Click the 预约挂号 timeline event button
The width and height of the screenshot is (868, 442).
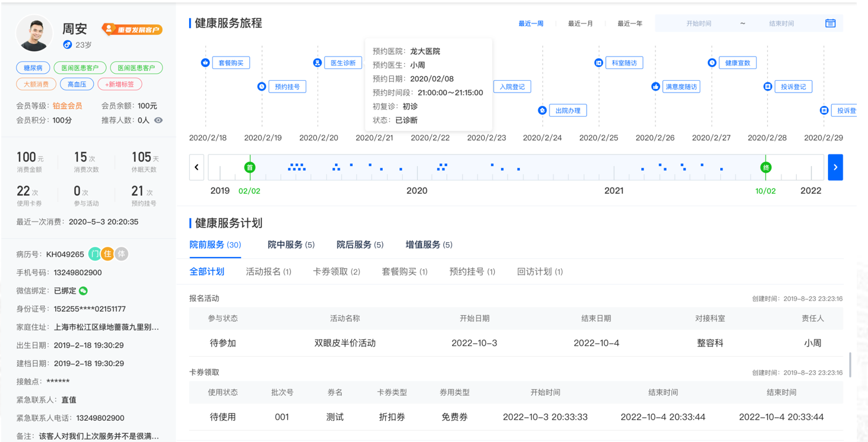tap(287, 87)
